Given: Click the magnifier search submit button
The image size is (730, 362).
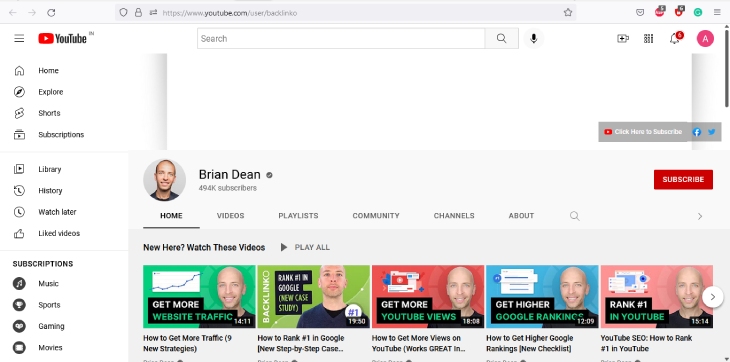Looking at the screenshot, I should click(x=501, y=39).
